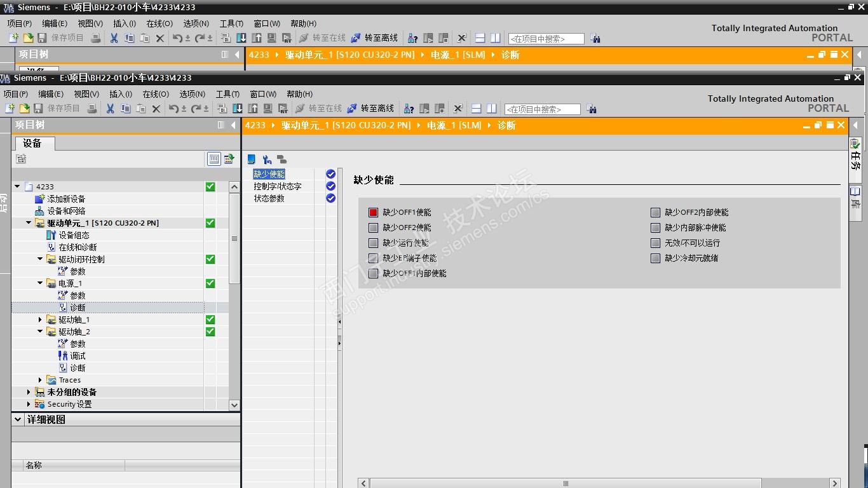This screenshot has width=868, height=488.
Task: Collapse the 驱动轴_2 folder
Action: click(40, 332)
